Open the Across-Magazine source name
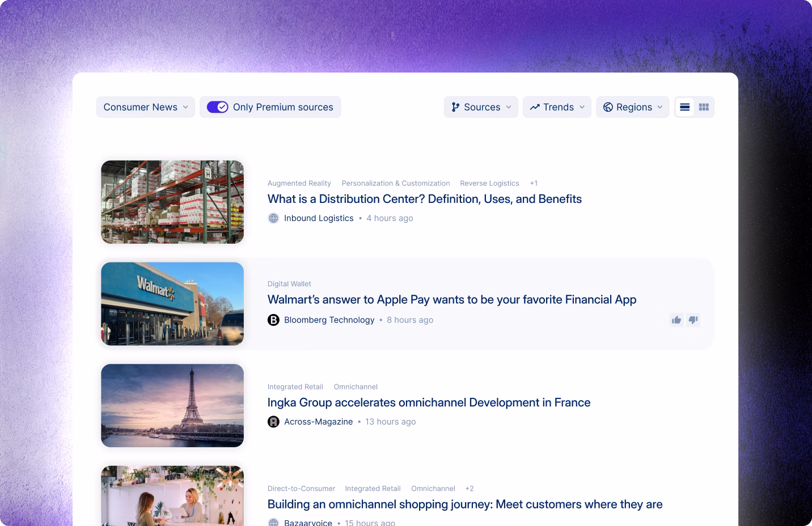This screenshot has width=812, height=526. click(319, 422)
